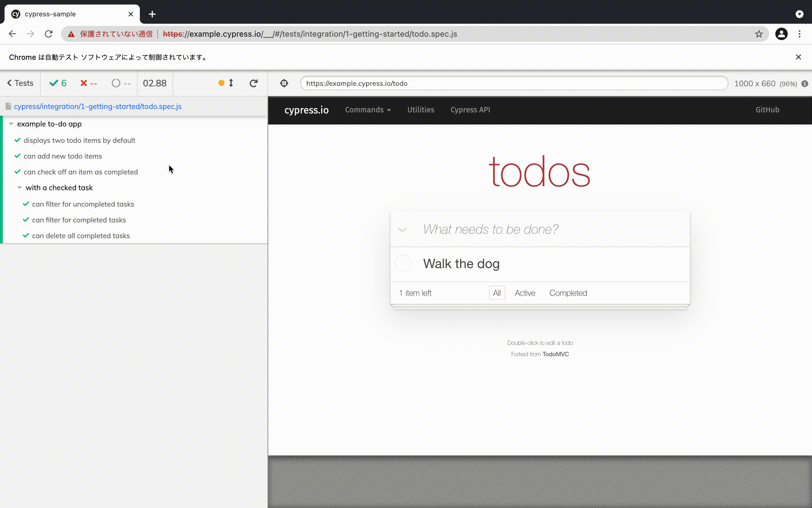Open the Chrome profile avatar

(x=782, y=34)
